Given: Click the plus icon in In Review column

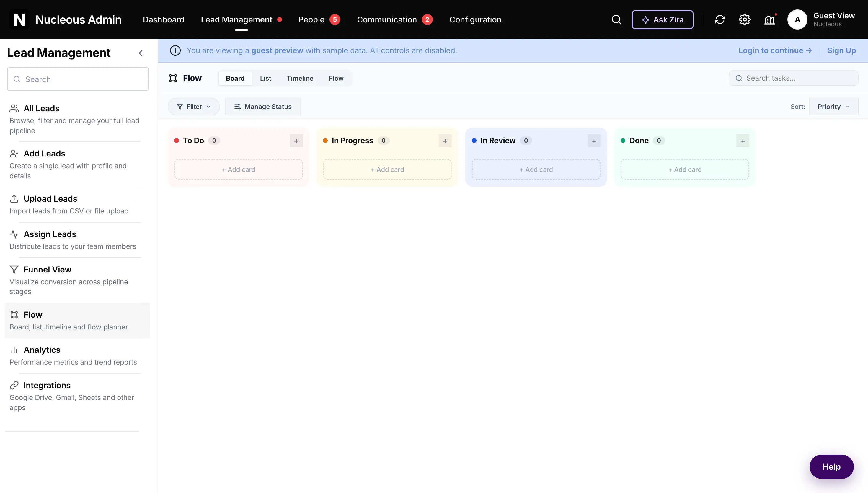Looking at the screenshot, I should (594, 141).
